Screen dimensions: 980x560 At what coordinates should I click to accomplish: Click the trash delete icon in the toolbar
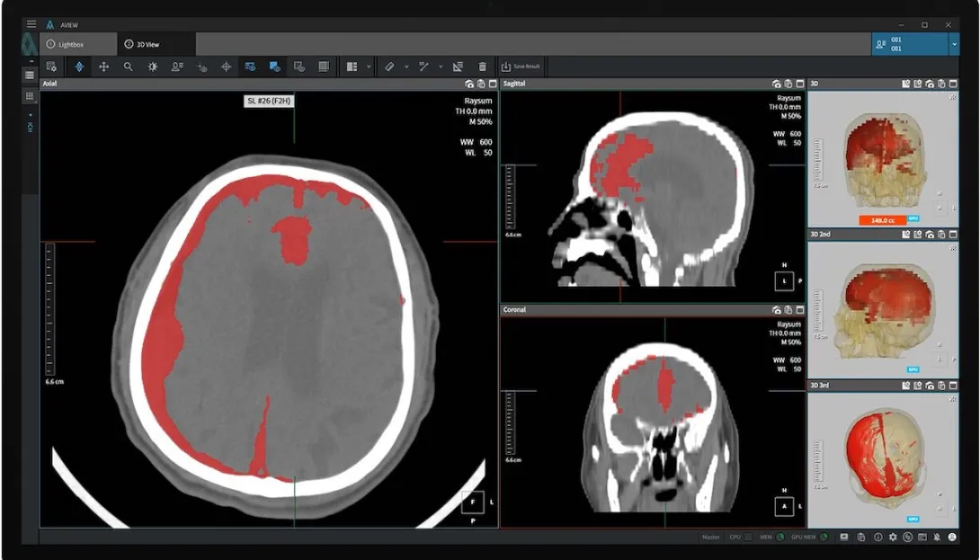482,66
